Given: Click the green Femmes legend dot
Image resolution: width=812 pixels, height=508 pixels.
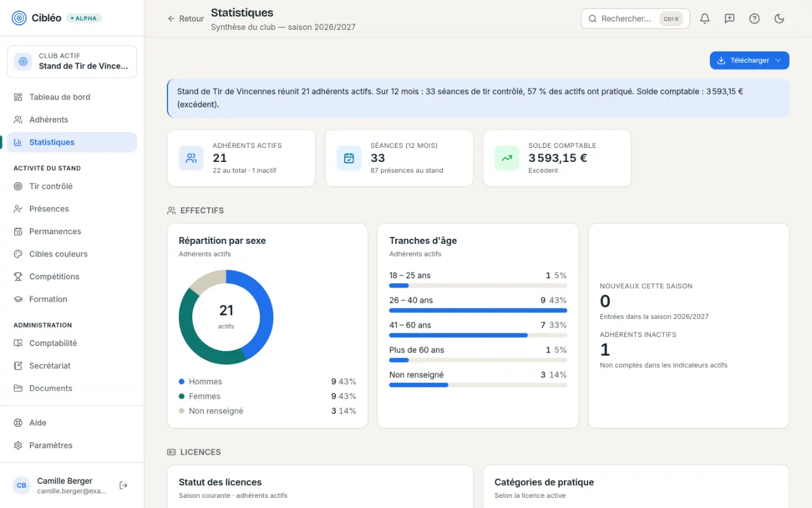Looking at the screenshot, I should 181,396.
